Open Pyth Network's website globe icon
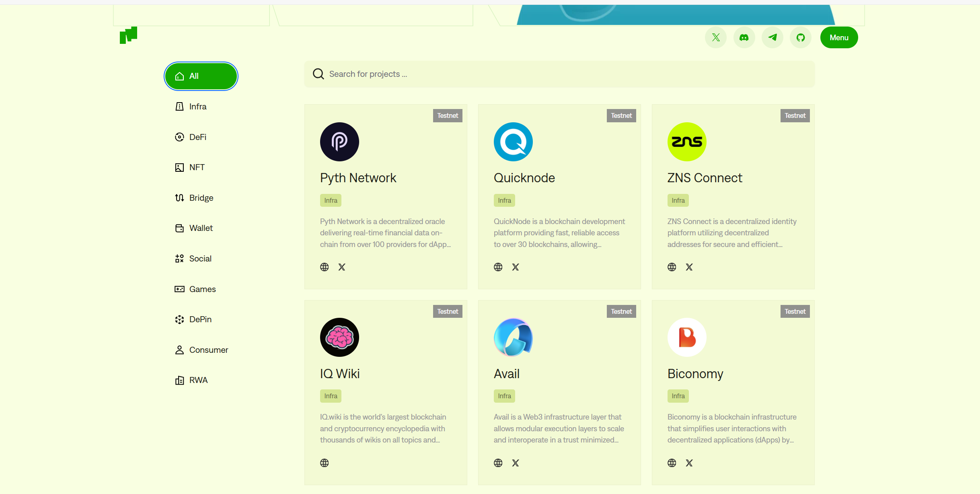This screenshot has height=494, width=980. [x=325, y=267]
